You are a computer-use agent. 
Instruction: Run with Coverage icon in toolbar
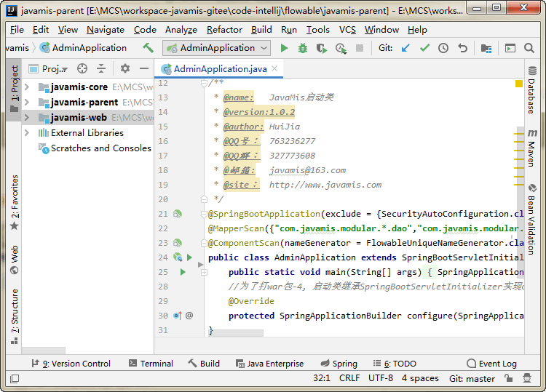click(322, 48)
